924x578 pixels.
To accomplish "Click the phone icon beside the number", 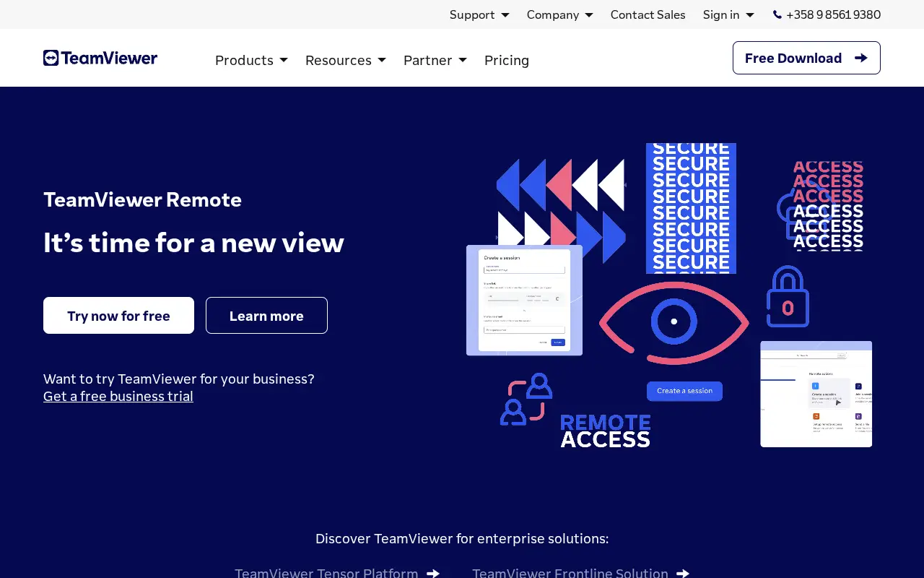I will point(777,14).
